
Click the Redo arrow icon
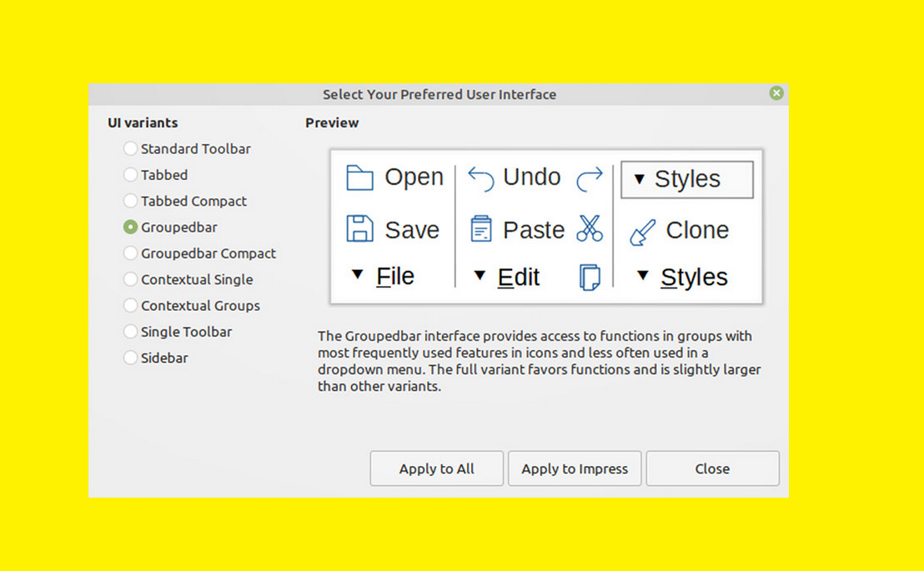point(590,178)
